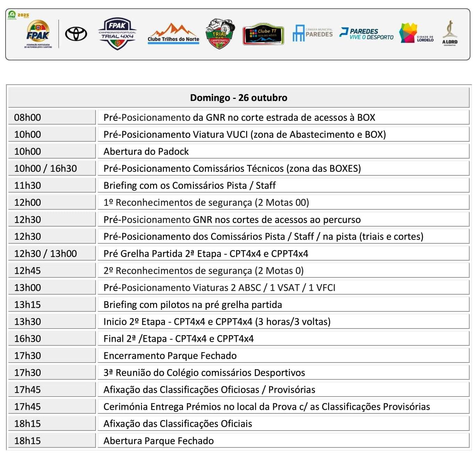
Task: Click the Paredes Vive o Desporto logo
Action: (x=367, y=34)
